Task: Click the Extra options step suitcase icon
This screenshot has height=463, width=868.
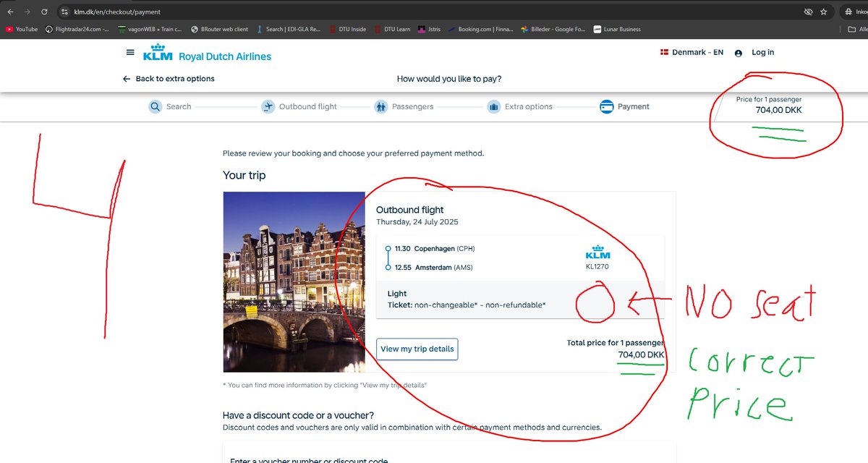Action: (494, 106)
